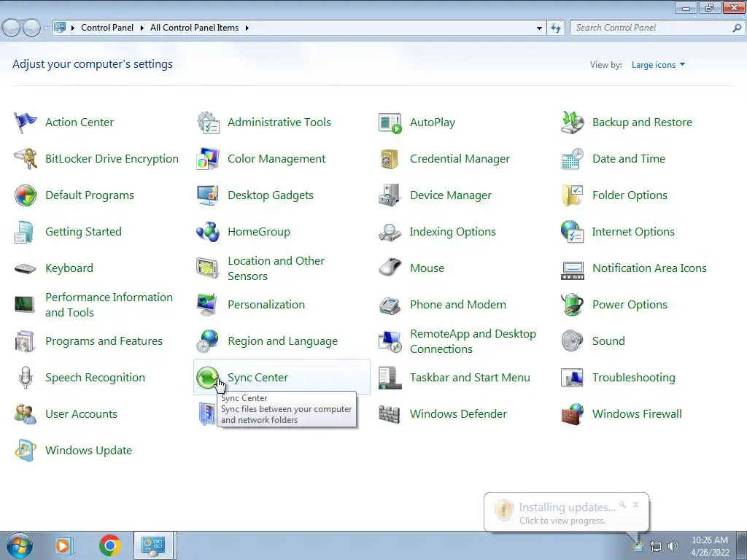Image resolution: width=747 pixels, height=560 pixels.
Task: Click the Control Panel breadcrumb segment
Action: click(107, 28)
